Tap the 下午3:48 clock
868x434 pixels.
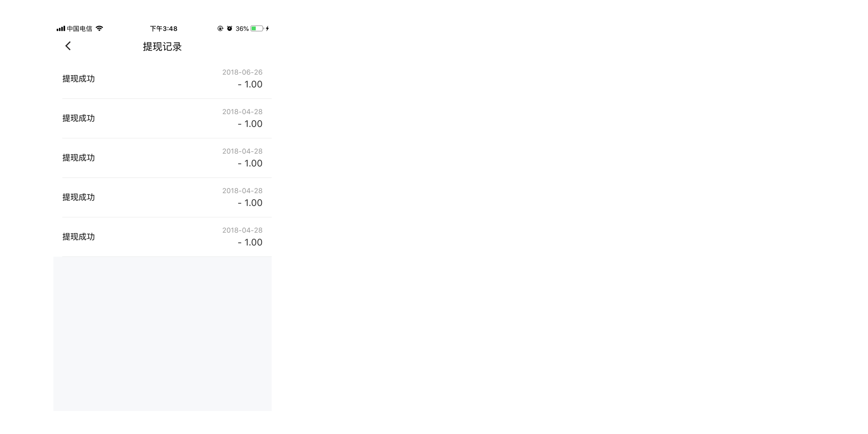click(x=164, y=29)
